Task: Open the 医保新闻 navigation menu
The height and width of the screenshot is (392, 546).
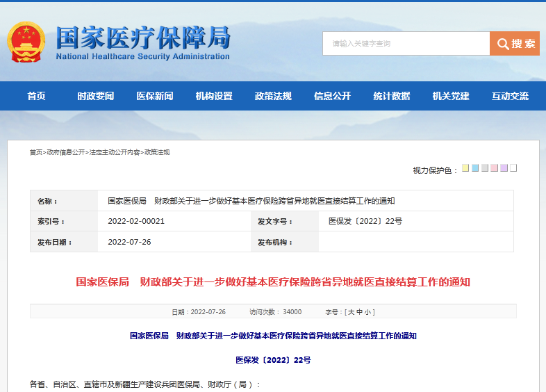Action: (x=155, y=96)
